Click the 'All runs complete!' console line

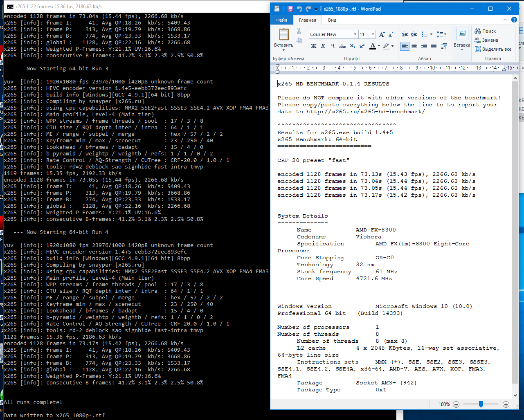pos(33,402)
